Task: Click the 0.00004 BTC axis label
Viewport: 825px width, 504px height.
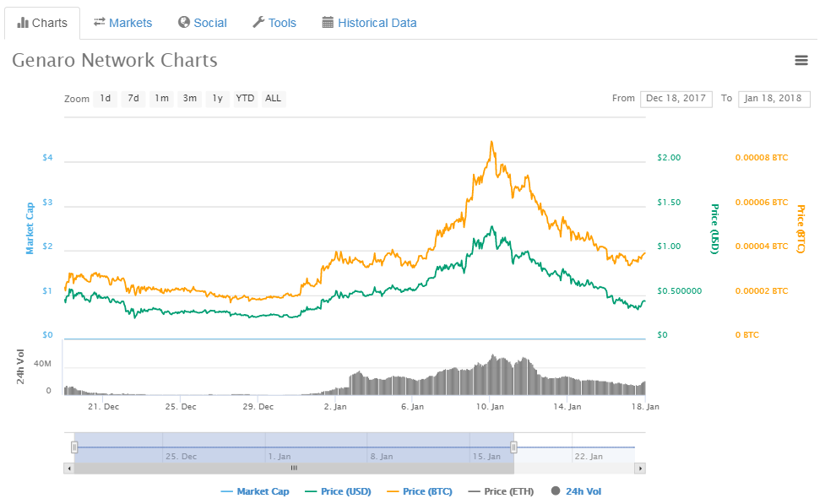Action: (762, 247)
